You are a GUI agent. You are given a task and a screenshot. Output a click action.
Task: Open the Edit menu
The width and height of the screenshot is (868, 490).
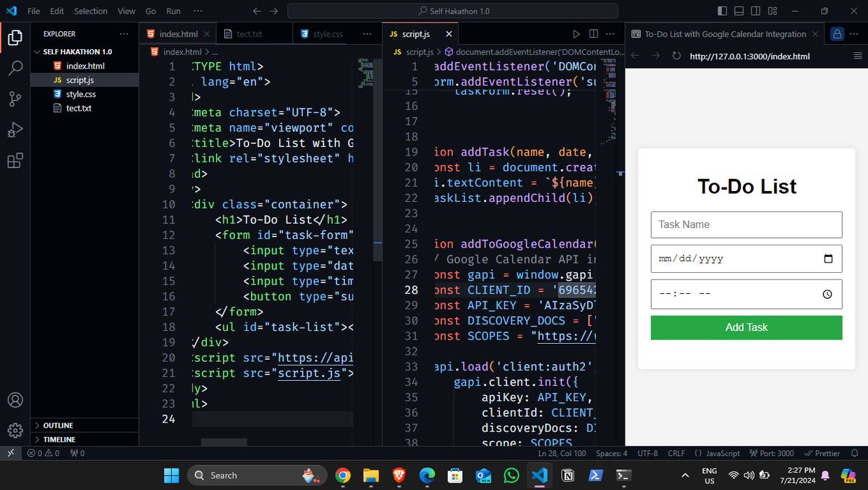57,11
